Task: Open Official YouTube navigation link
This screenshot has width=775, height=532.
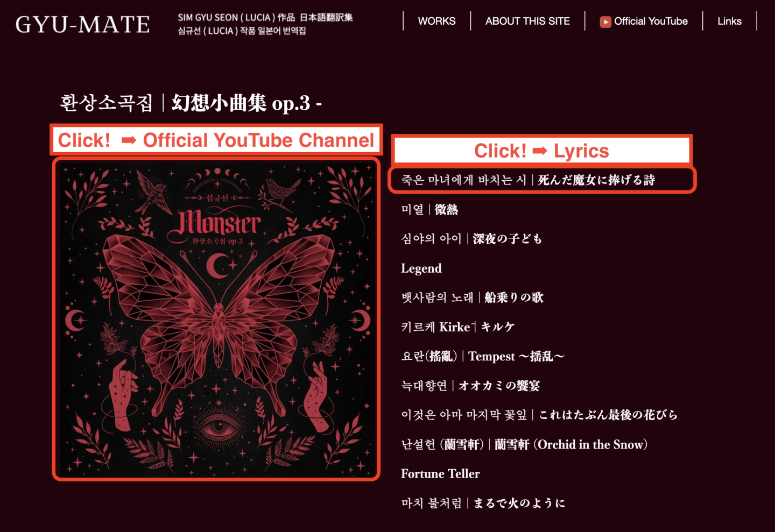Action: pyautogui.click(x=644, y=22)
